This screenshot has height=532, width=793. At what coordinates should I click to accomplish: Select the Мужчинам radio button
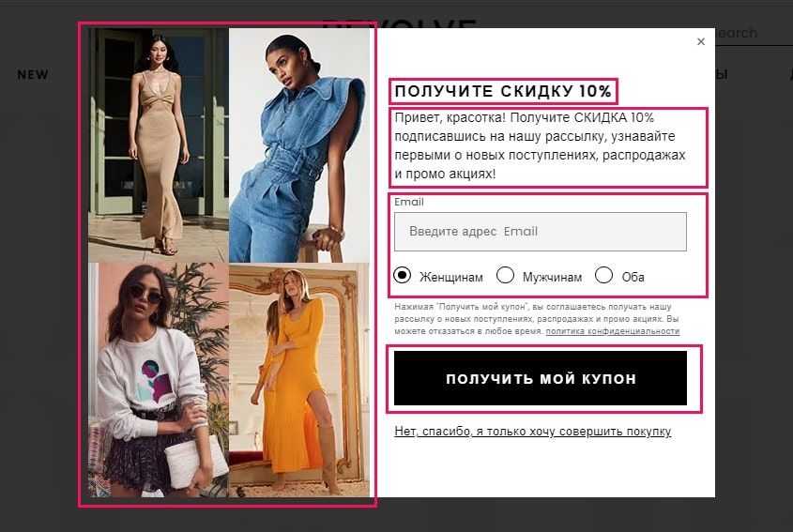tap(505, 276)
